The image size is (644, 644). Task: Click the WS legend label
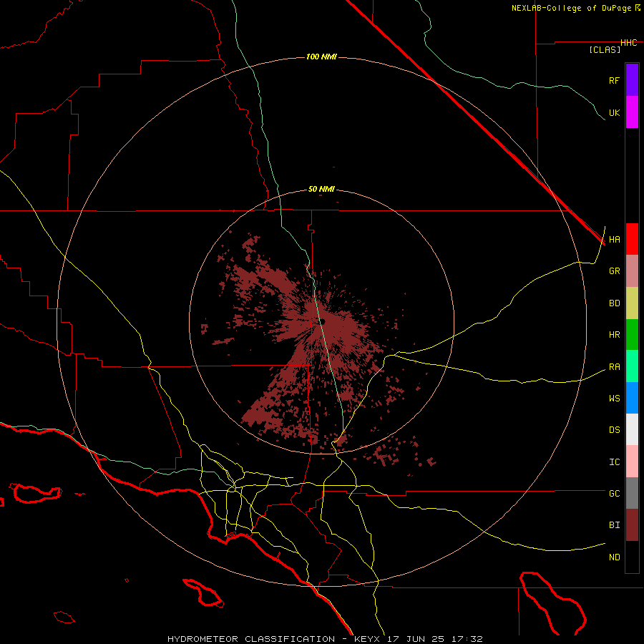pos(614,399)
